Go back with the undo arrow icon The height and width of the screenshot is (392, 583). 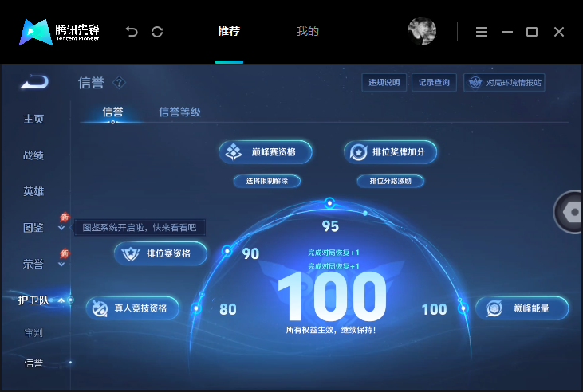coord(132,32)
